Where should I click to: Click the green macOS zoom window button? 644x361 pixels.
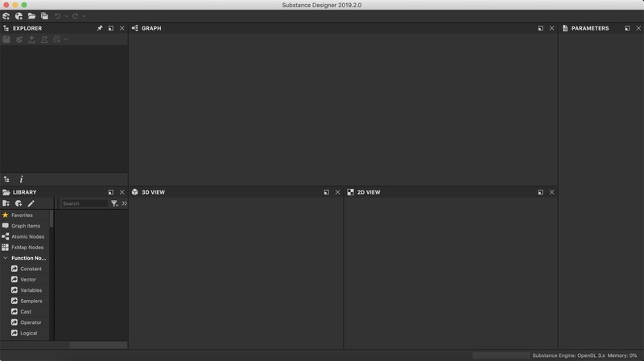(x=24, y=5)
